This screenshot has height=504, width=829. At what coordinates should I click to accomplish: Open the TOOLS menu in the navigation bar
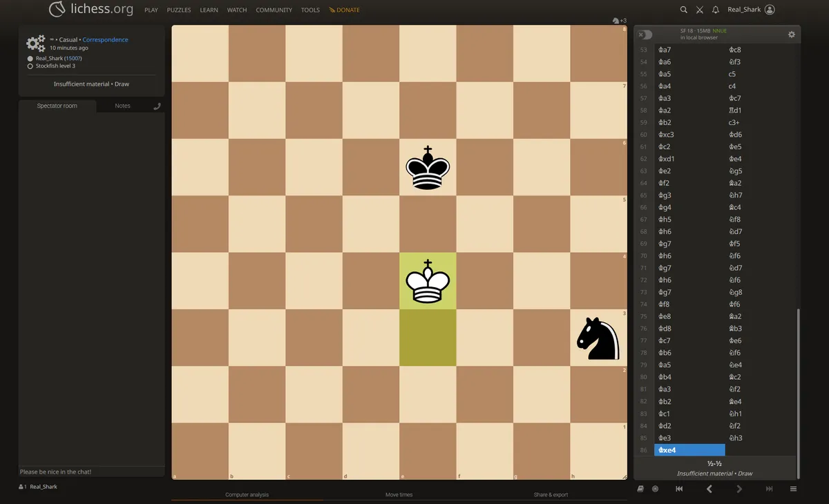click(310, 10)
